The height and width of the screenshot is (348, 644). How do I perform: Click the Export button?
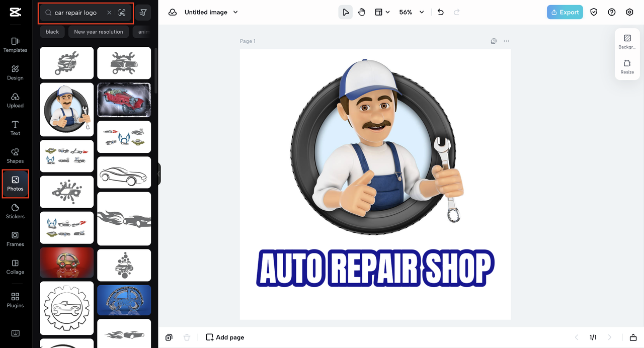565,12
